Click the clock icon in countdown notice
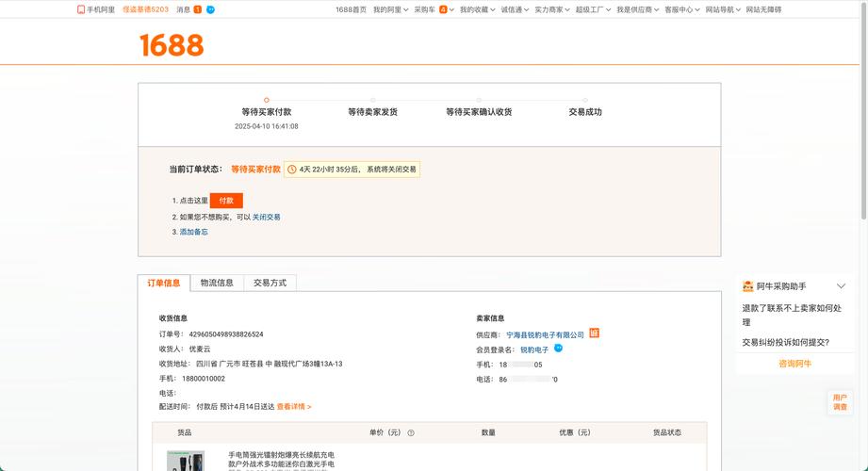This screenshot has width=868, height=471. point(292,170)
